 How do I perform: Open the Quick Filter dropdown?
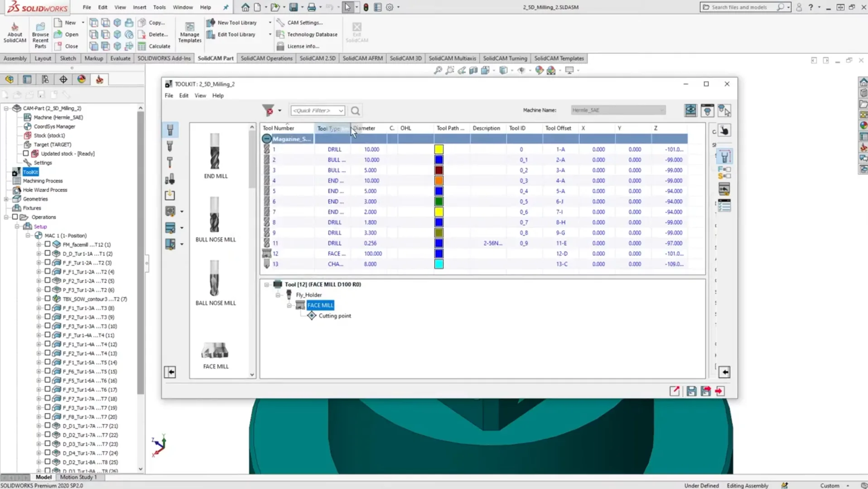(341, 111)
